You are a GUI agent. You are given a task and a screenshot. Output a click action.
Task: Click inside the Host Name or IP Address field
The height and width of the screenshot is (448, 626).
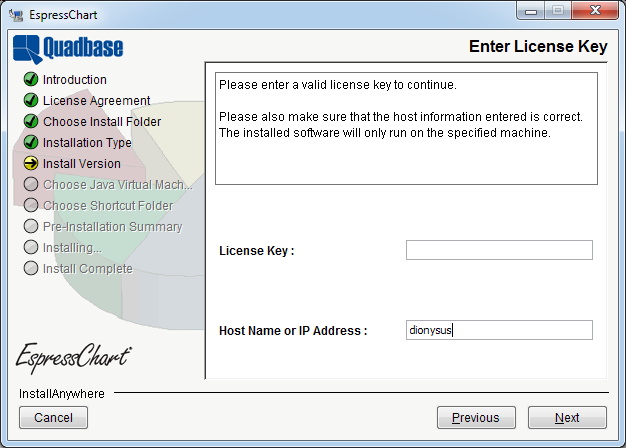[x=499, y=330]
